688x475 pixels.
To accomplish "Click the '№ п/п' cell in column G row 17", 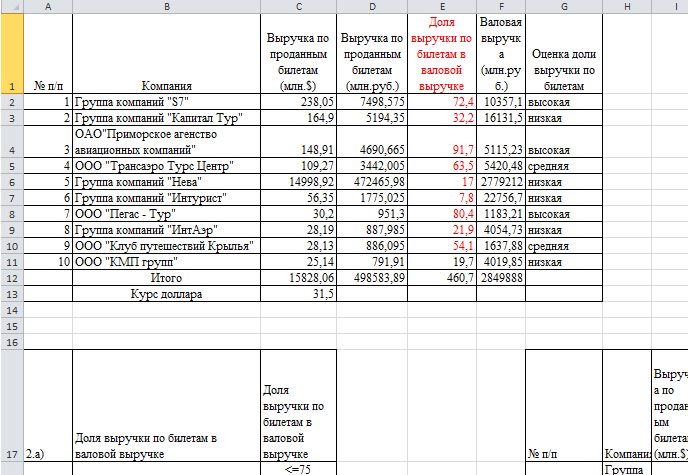I will (x=564, y=405).
